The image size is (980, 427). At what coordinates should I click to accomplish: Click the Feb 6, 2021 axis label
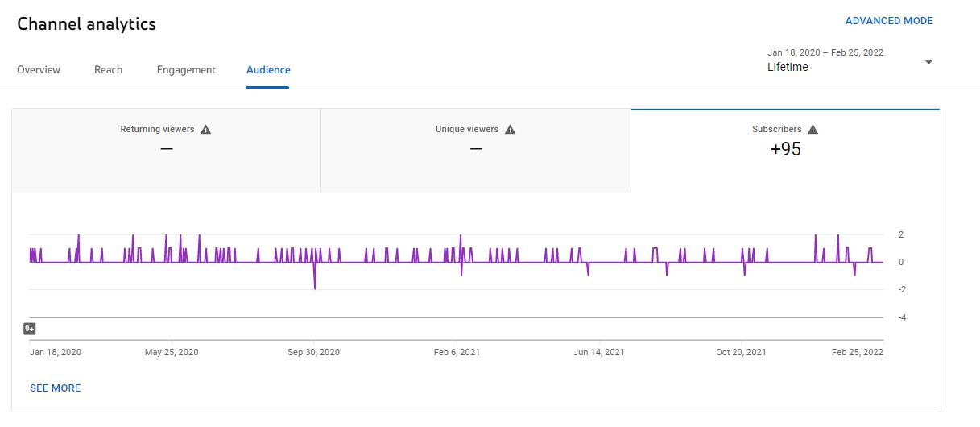457,352
